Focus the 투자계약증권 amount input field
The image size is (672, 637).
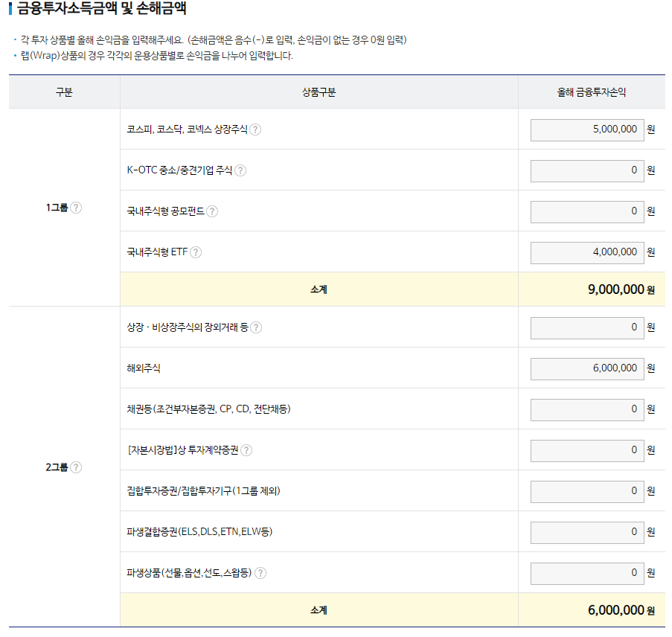[x=587, y=451]
